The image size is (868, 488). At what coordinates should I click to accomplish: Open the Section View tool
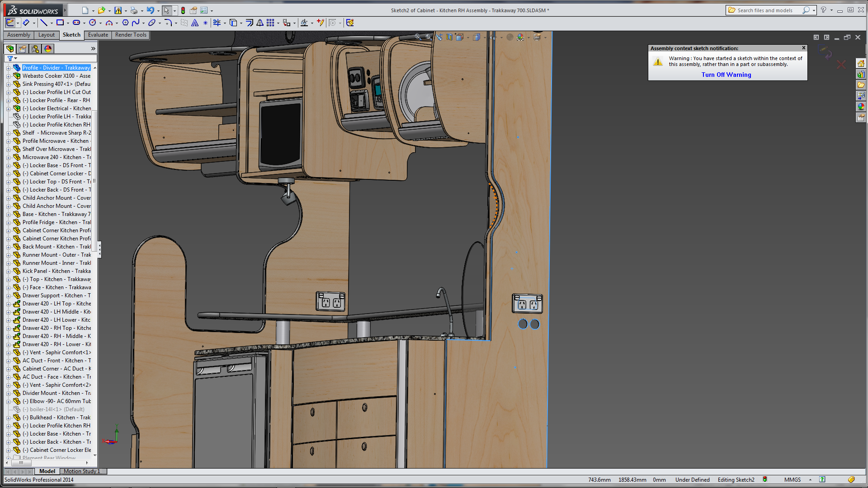(x=449, y=37)
